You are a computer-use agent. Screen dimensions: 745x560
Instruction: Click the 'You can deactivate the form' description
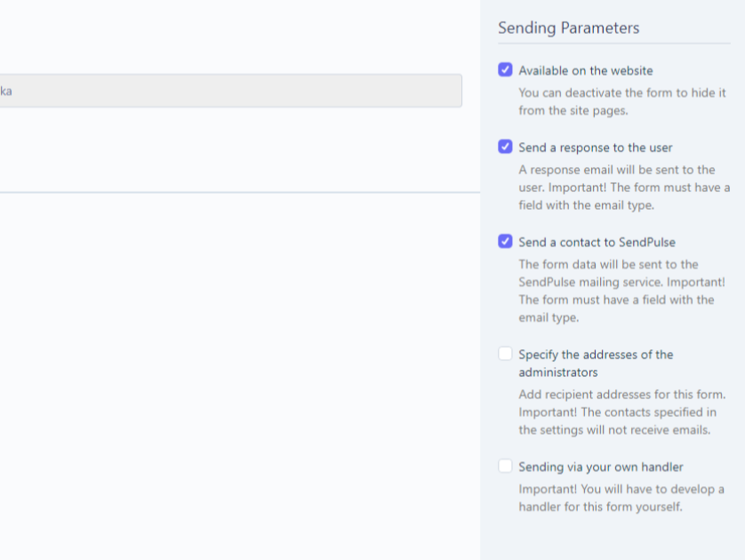(622, 101)
